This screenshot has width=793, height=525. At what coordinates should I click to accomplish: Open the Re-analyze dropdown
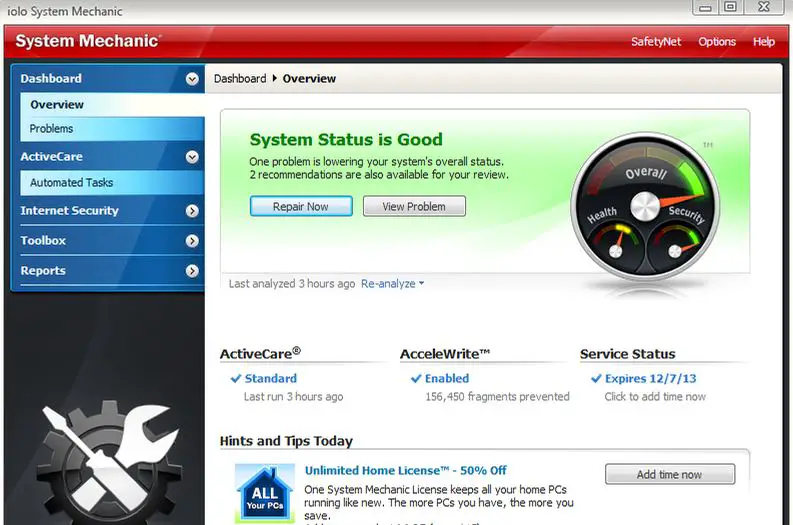click(x=392, y=284)
